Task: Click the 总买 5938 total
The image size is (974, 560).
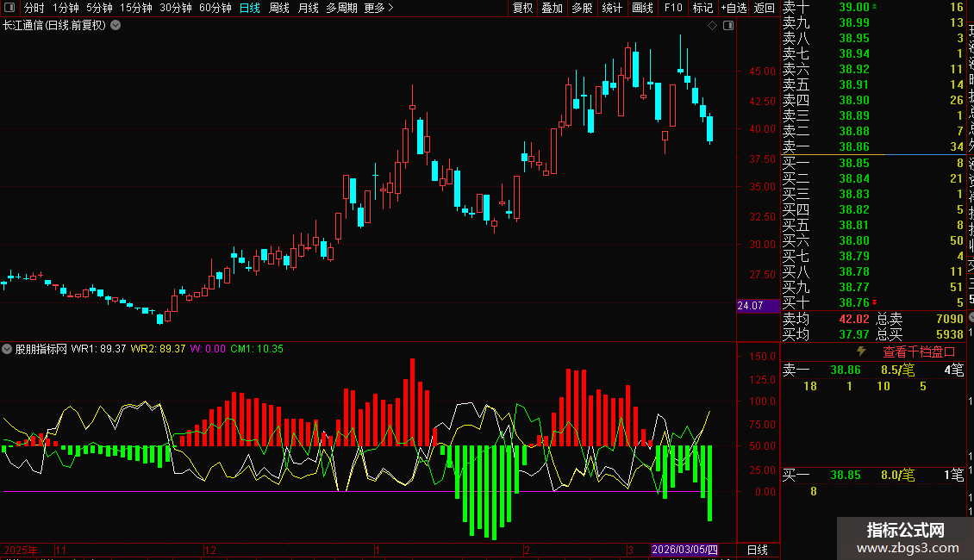Action: [x=920, y=334]
